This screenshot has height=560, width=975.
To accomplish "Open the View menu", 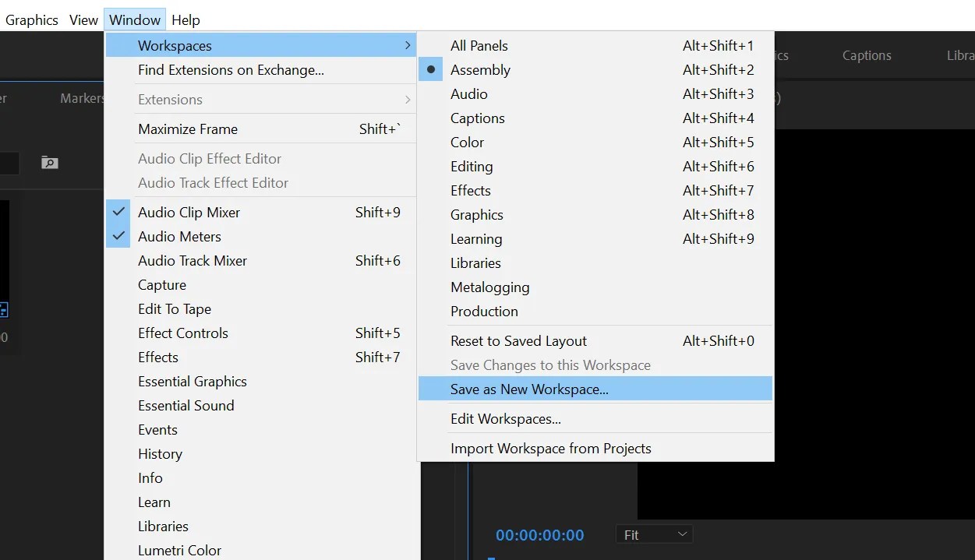I will 83,19.
